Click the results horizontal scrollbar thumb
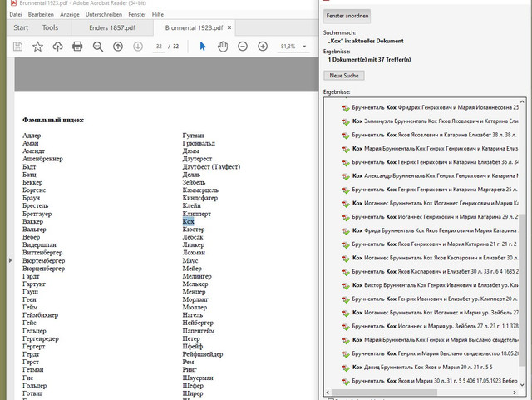Screen dimensions: 532x400 point(384,393)
